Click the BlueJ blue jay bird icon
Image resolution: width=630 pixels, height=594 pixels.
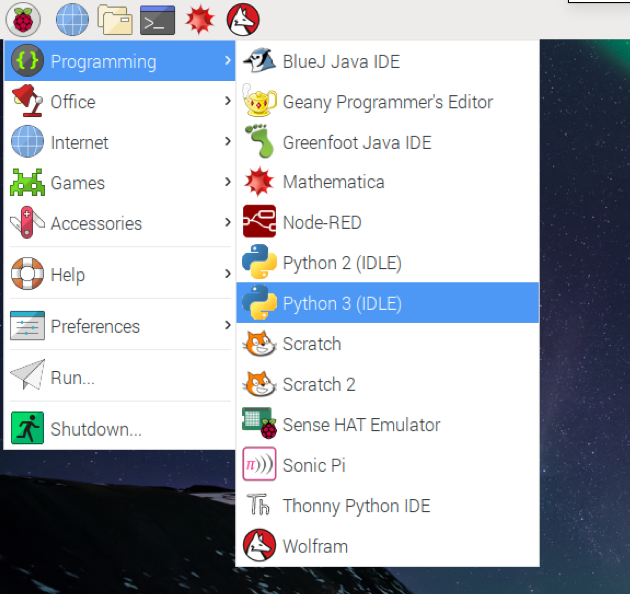(259, 61)
